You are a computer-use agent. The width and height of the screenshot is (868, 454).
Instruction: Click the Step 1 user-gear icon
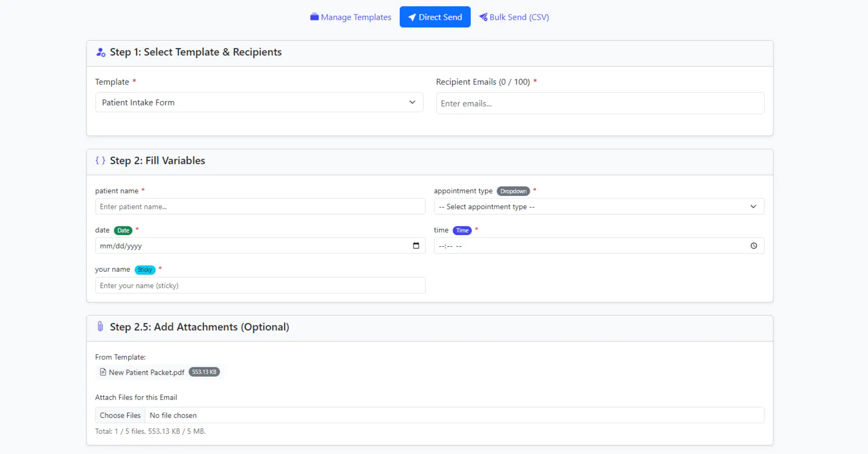coord(101,52)
